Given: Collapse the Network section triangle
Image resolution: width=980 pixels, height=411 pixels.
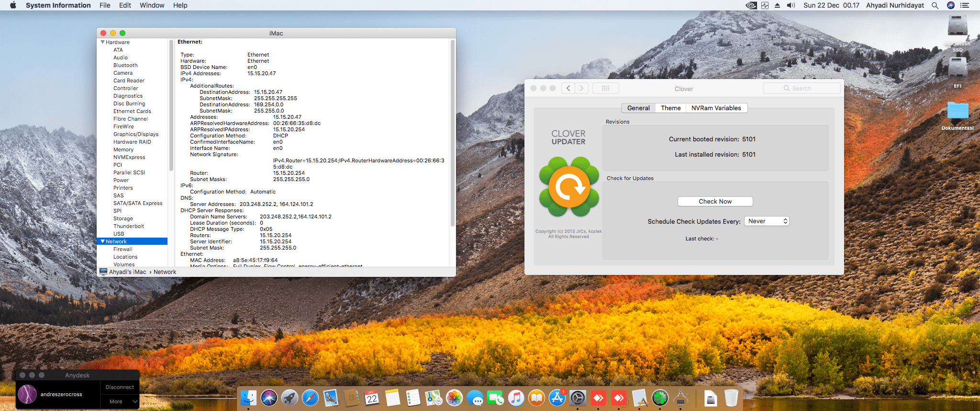Looking at the screenshot, I should tap(102, 241).
